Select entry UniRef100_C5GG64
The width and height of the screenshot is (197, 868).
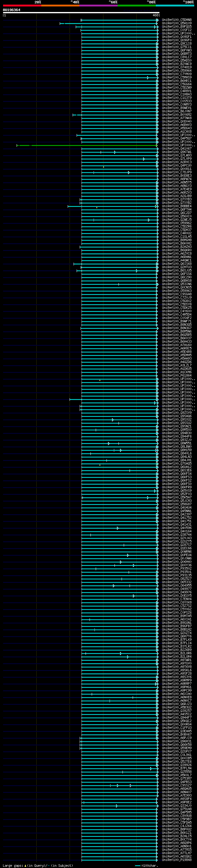(x=177, y=84)
